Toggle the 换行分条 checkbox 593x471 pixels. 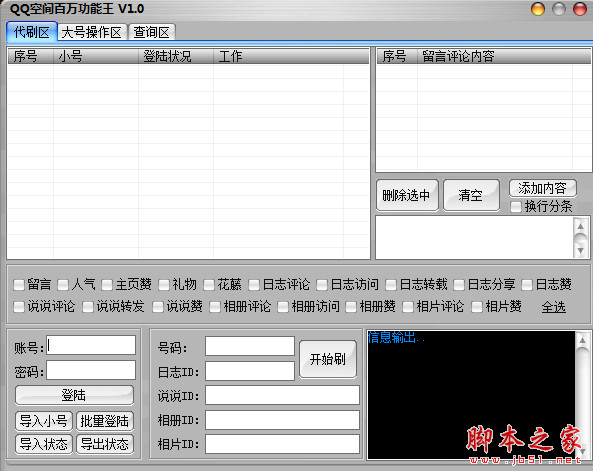pyautogui.click(x=515, y=207)
